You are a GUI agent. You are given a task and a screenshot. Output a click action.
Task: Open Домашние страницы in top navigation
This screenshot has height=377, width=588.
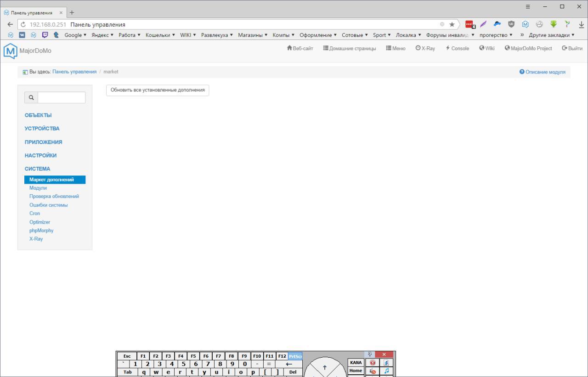(x=349, y=48)
